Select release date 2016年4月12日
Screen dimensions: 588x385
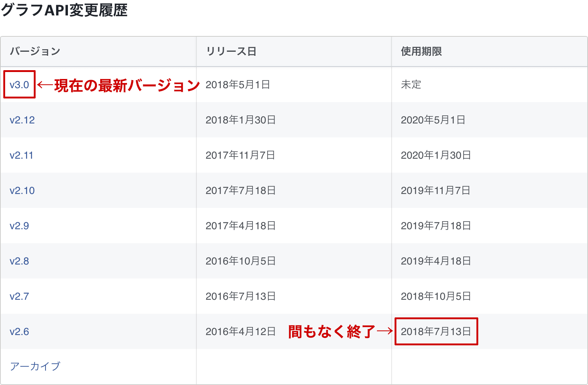point(241,332)
